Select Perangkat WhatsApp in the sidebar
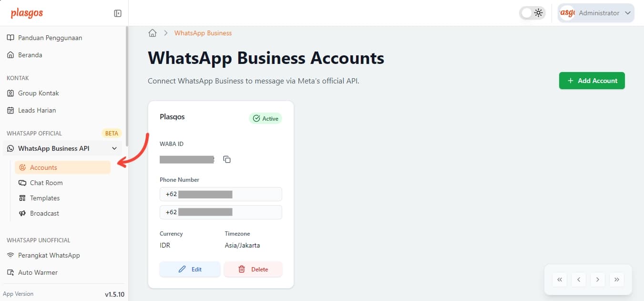 [x=48, y=255]
